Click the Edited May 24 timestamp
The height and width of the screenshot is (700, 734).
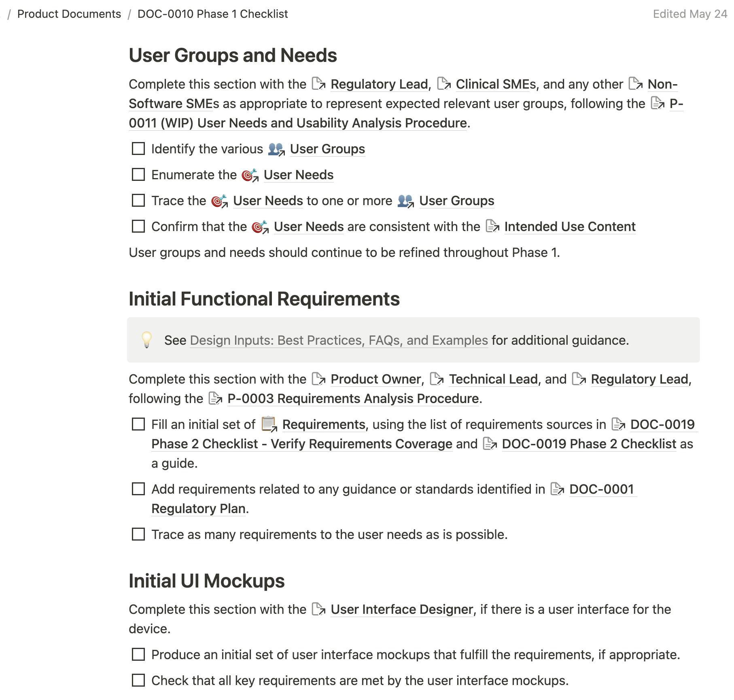point(689,14)
